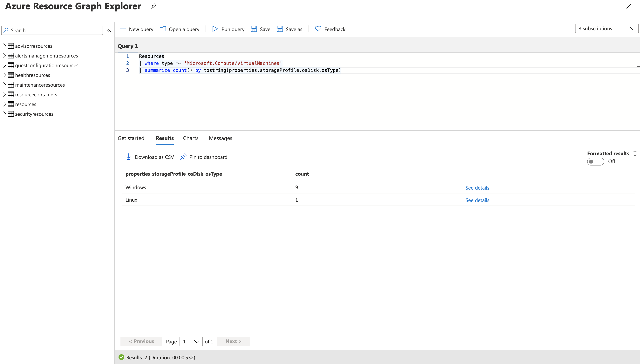Click the Formatted results info icon
Viewport: 640px width, 364px height.
pos(635,153)
